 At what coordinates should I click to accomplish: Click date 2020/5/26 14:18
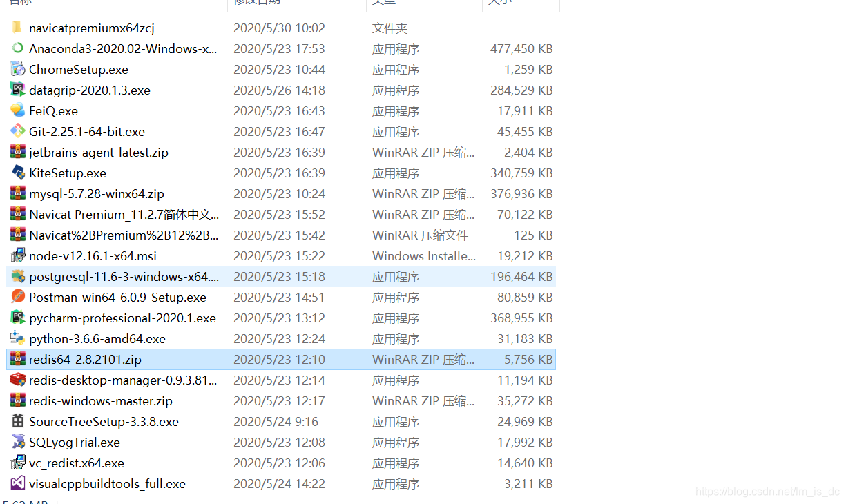click(x=279, y=90)
